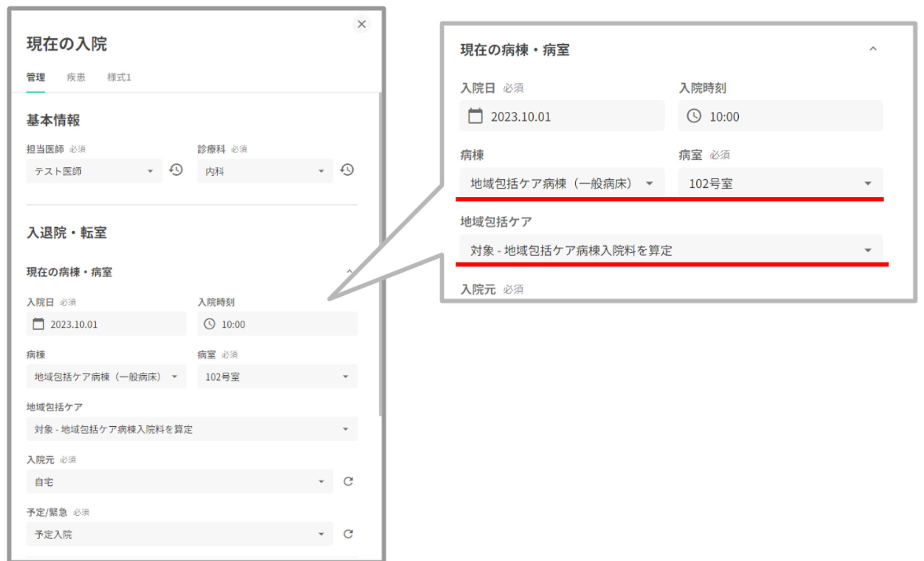924x561 pixels.
Task: Open the 102号室 dropdown in left panel
Action: [x=277, y=377]
